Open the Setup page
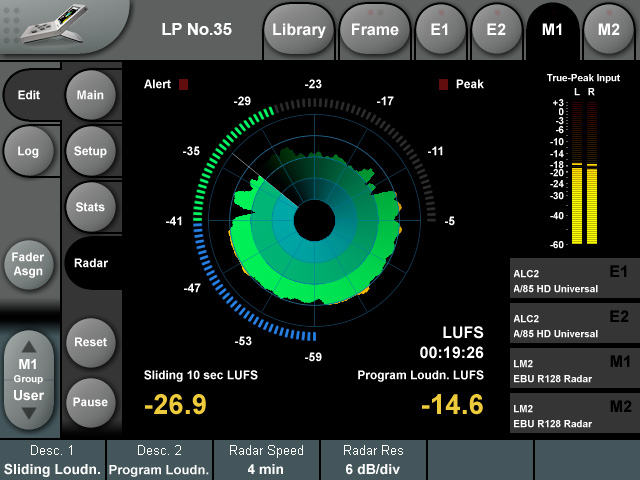640x480 pixels. tap(91, 151)
